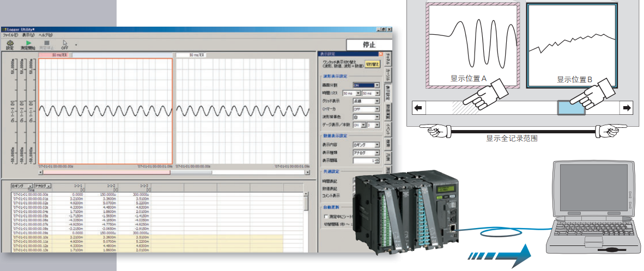This screenshot has height=271, width=644.
Task: Click the data table vertical scrollbar thumb
Action: (x=306, y=203)
